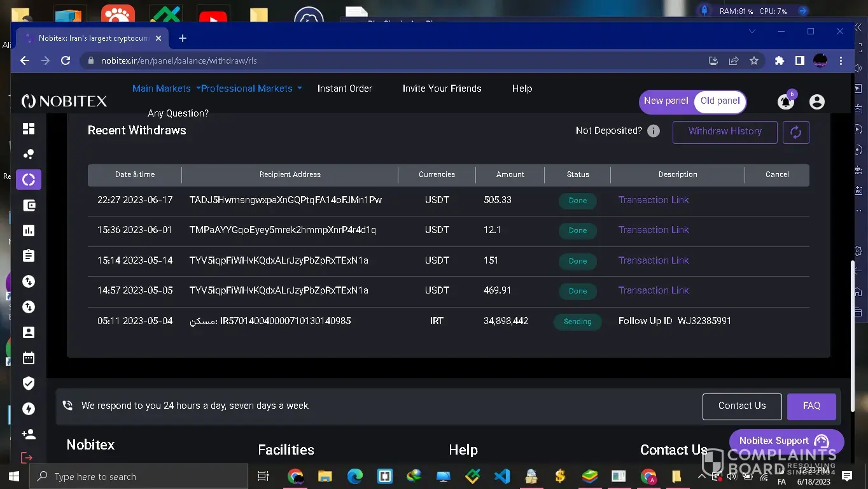The height and width of the screenshot is (489, 868).
Task: Click the 'Sending' status badge
Action: pyautogui.click(x=578, y=322)
